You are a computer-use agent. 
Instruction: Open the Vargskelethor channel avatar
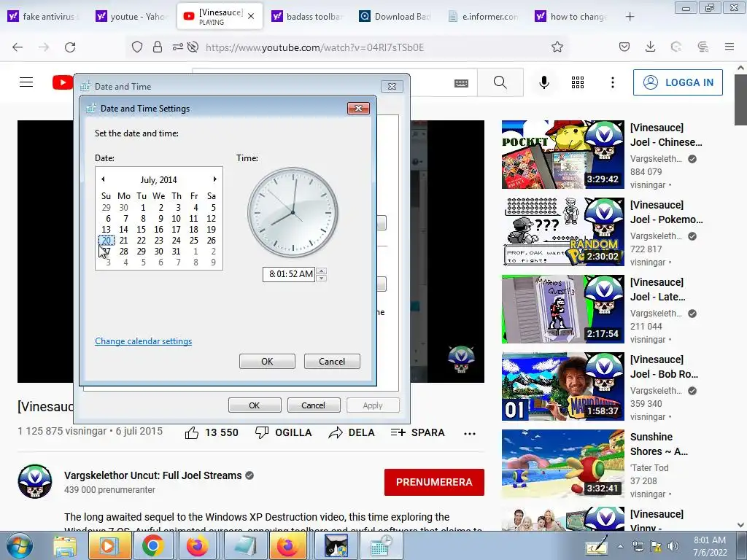[x=35, y=481]
